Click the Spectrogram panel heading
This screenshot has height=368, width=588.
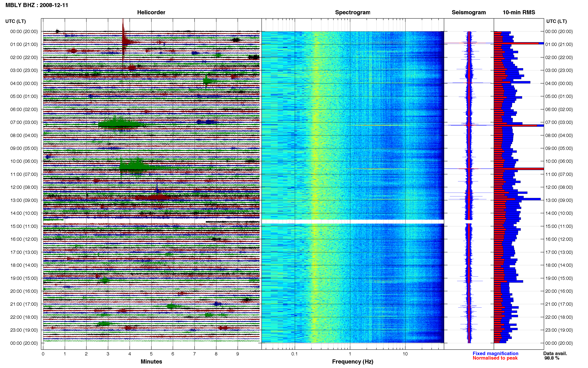coord(353,12)
